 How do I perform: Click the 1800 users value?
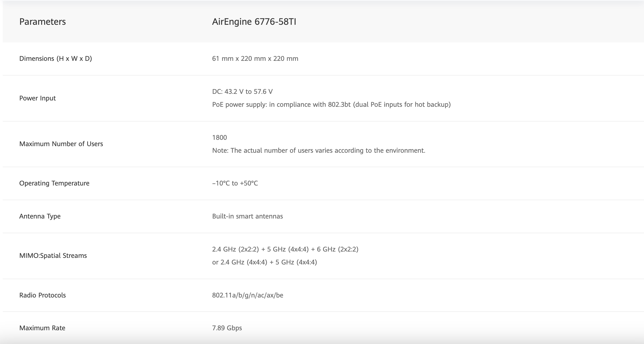219,138
